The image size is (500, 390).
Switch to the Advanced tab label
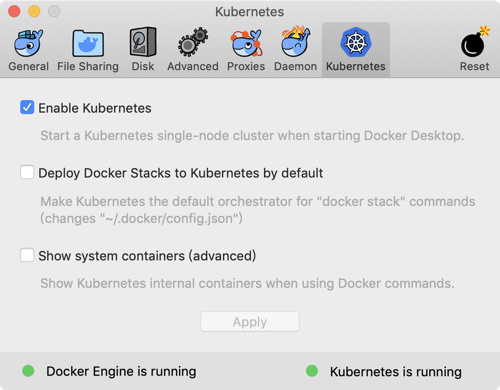pyautogui.click(x=193, y=66)
